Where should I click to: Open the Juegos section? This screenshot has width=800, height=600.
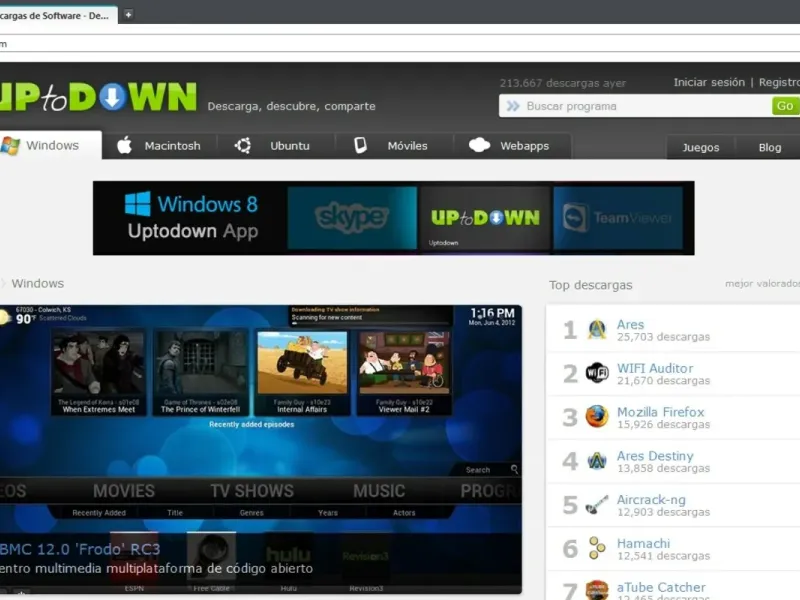pos(701,147)
